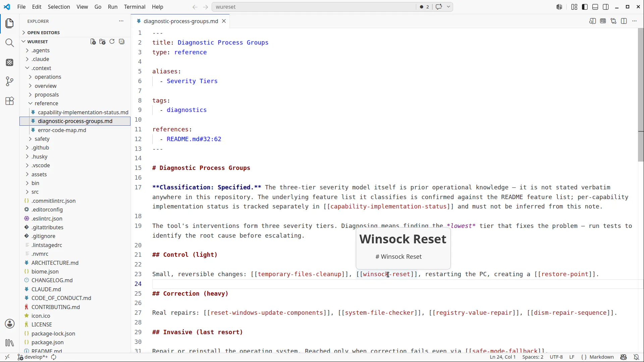Image resolution: width=644 pixels, height=362 pixels.
Task: Click the source control changes icon in editor toolbar
Action: [x=613, y=21]
